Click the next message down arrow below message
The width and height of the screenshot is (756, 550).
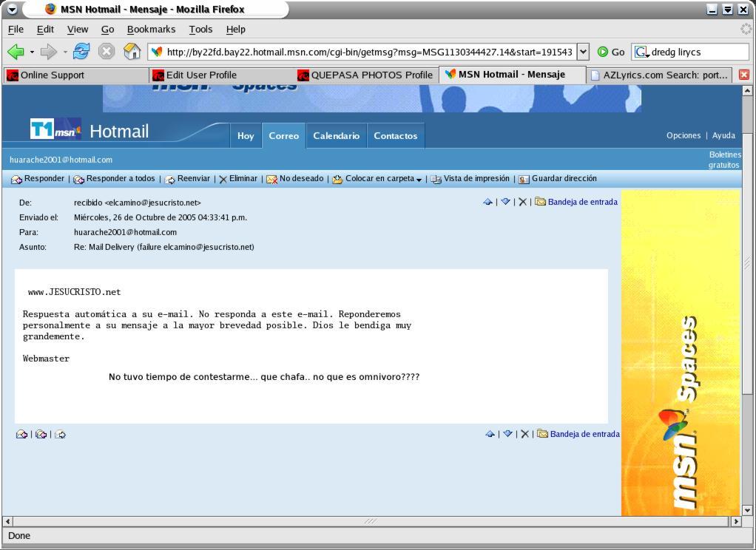[507, 434]
